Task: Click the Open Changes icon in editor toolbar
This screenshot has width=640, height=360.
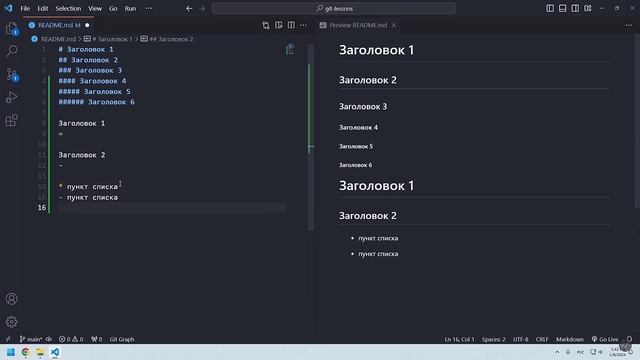Action: 266,25
